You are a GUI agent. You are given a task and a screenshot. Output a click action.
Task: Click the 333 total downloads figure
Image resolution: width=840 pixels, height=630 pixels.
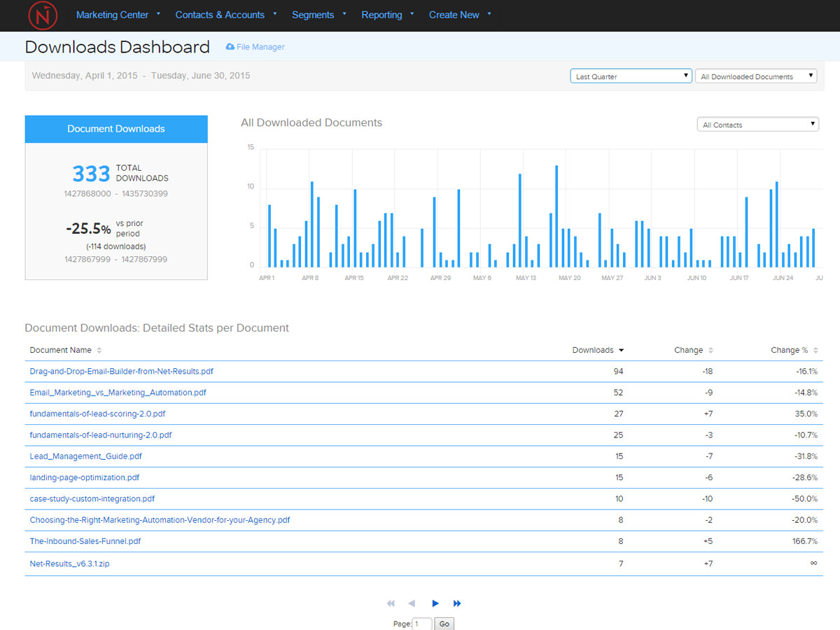[x=91, y=174]
